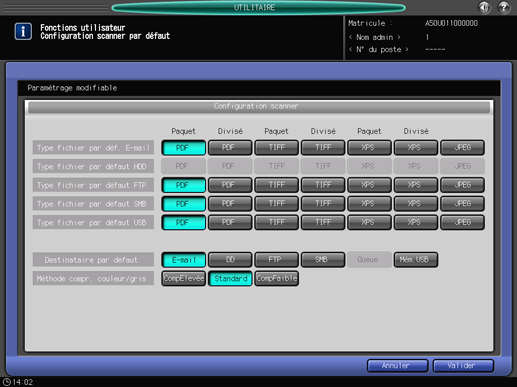Click the 'Configuration scanner' header bar
Image resolution: width=517 pixels, height=387 pixels.
[x=259, y=107]
